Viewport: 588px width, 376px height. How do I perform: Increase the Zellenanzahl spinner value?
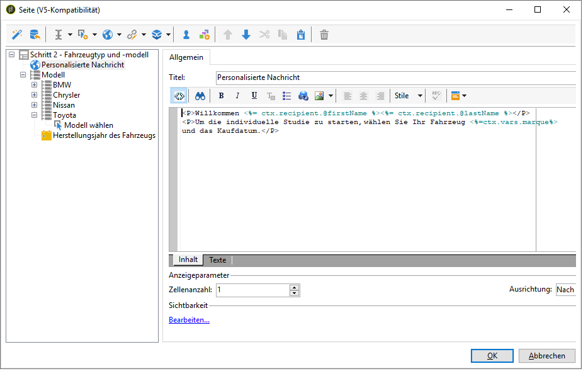click(x=294, y=287)
